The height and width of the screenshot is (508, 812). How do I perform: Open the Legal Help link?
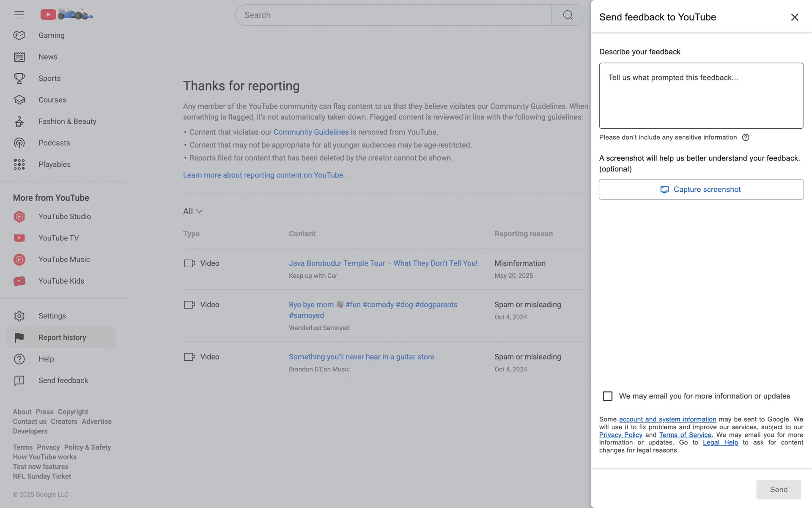click(x=720, y=442)
